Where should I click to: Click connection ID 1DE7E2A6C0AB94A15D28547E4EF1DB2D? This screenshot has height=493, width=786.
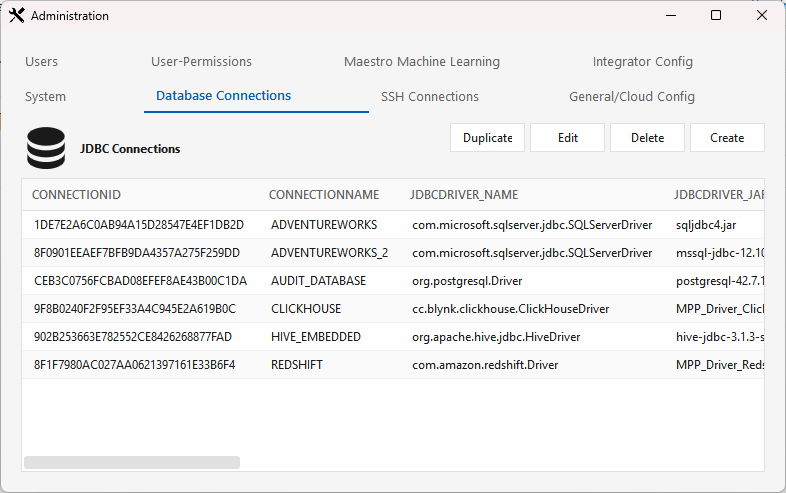click(139, 225)
